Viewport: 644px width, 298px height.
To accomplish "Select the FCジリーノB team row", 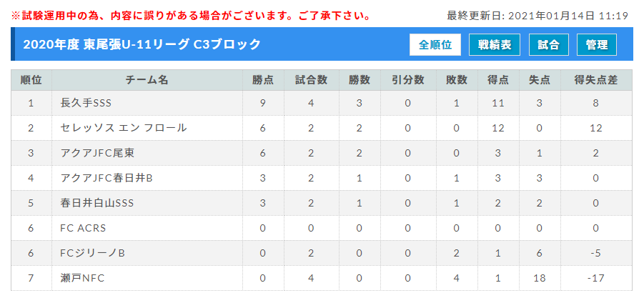I will pos(322,253).
